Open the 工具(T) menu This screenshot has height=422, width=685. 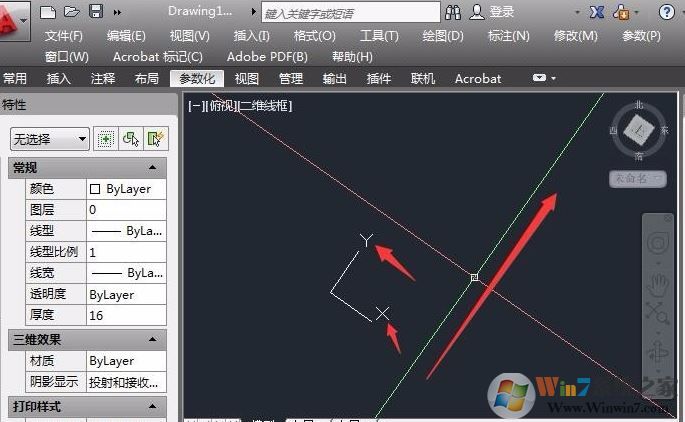point(379,35)
